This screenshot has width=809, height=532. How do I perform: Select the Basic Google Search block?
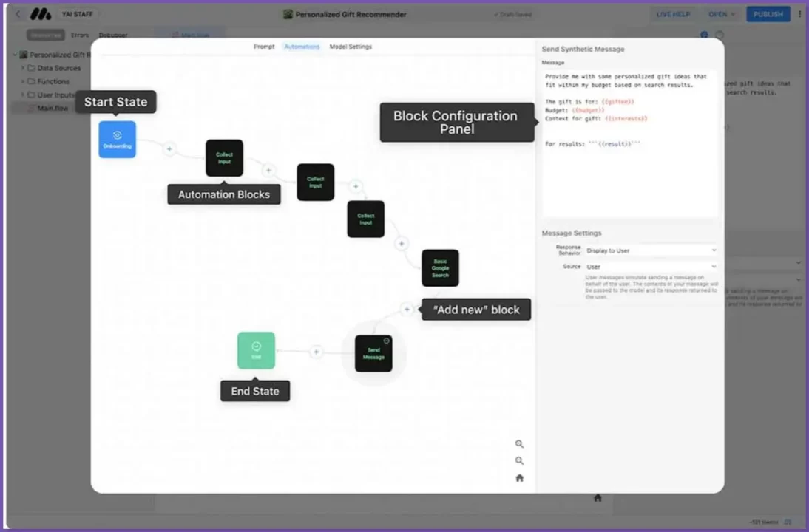[x=440, y=268]
